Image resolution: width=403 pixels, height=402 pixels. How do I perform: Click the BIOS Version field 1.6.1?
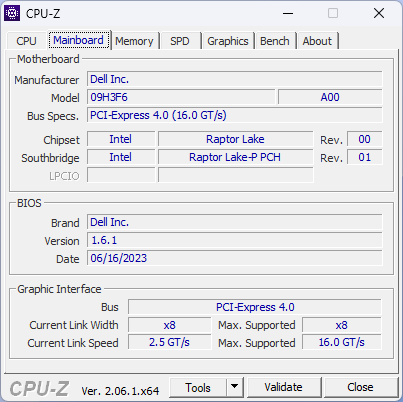point(235,240)
